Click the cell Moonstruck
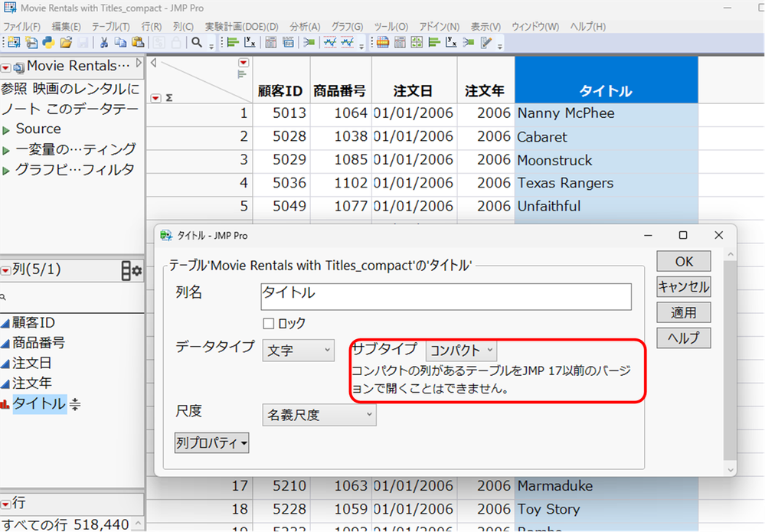Screen dimensions: 765x532 tap(606, 161)
